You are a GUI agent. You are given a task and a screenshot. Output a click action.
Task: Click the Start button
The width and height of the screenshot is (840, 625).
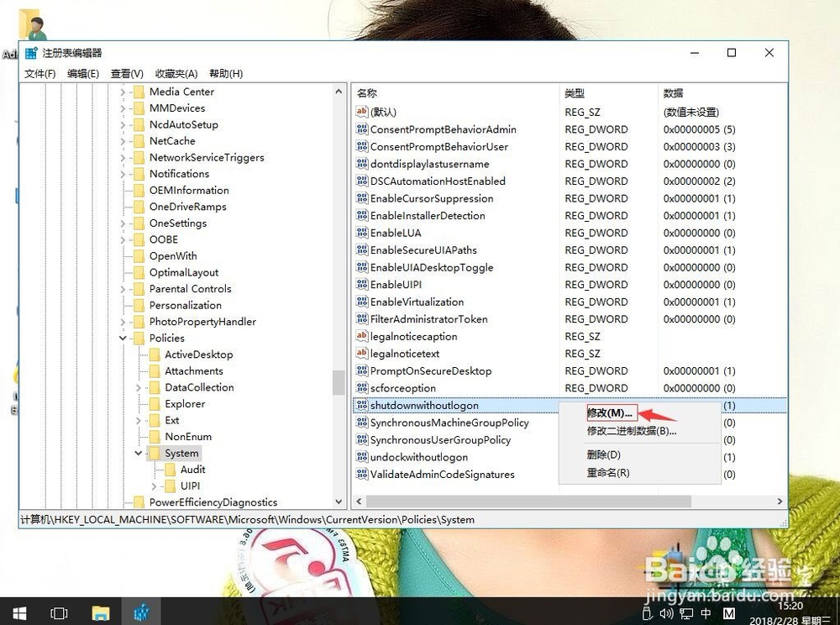(18, 612)
